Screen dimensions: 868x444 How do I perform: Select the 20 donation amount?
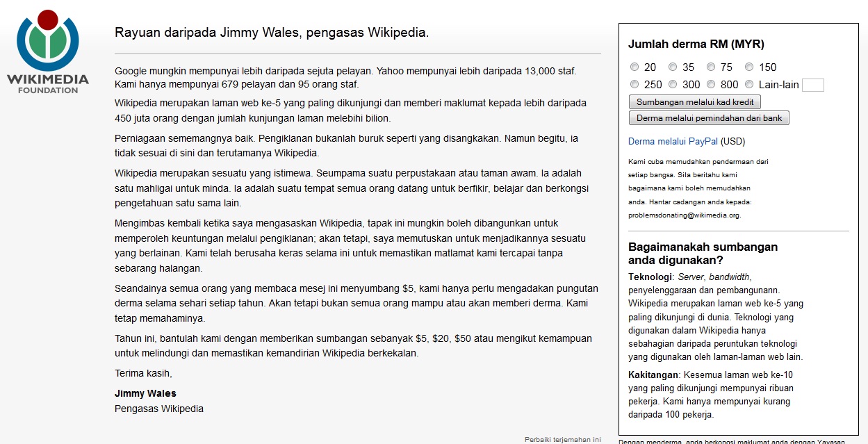coord(634,67)
